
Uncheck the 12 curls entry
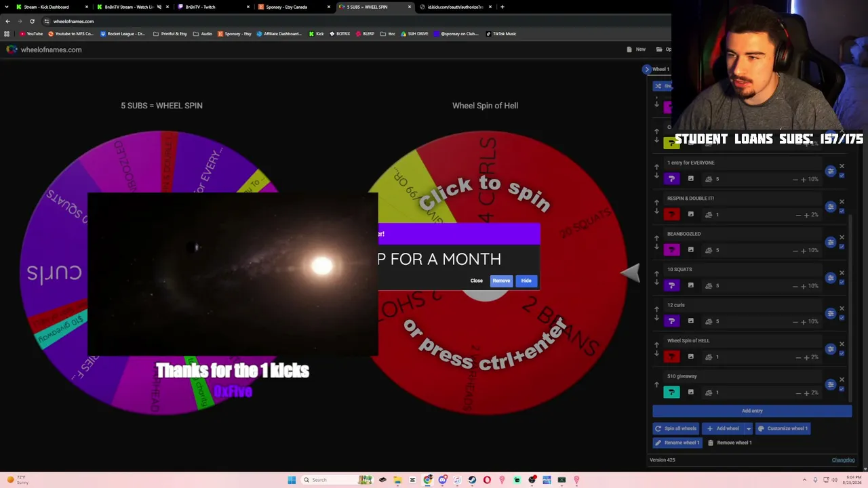click(842, 319)
